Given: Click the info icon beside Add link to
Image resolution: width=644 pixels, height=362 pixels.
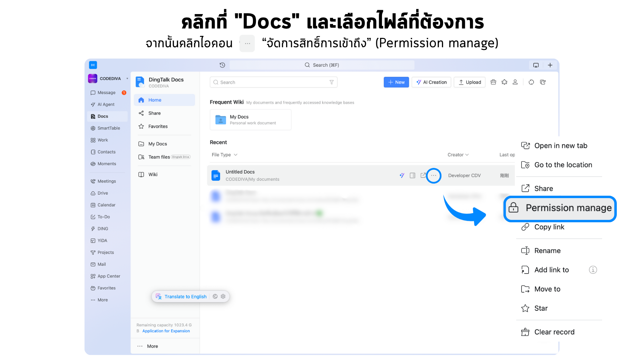Looking at the screenshot, I should tap(593, 270).
